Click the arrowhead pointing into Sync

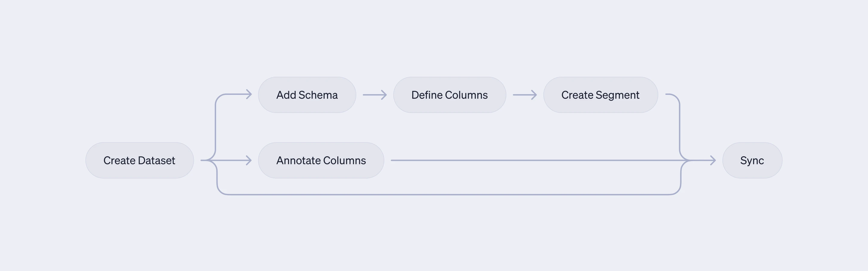[x=713, y=160]
